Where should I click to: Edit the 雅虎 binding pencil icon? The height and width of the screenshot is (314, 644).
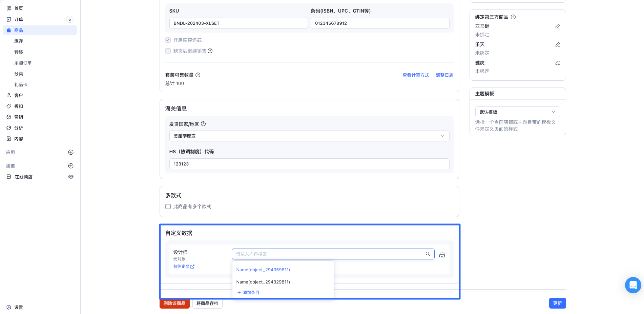pyautogui.click(x=558, y=63)
